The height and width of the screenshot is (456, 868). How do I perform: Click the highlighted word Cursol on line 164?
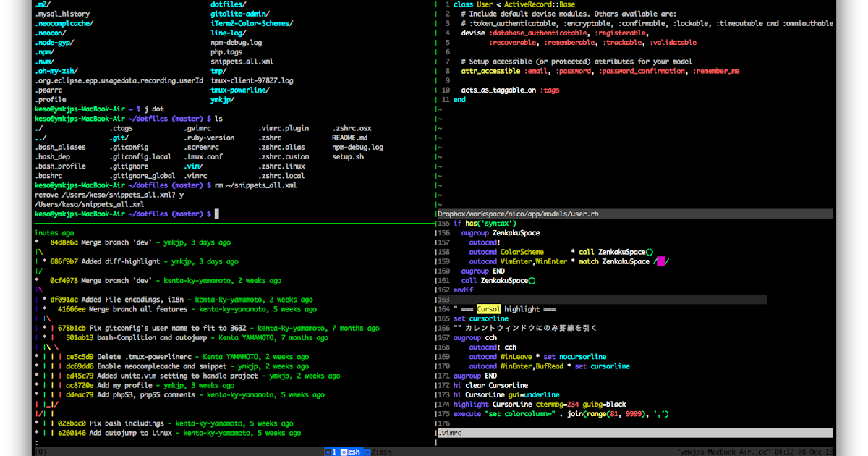point(488,308)
